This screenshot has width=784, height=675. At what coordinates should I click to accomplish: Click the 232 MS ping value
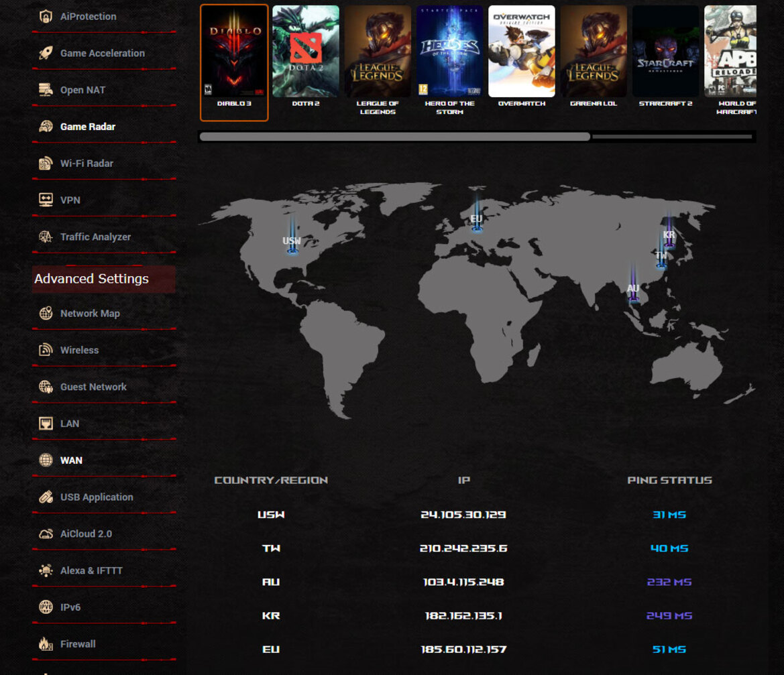pos(669,582)
